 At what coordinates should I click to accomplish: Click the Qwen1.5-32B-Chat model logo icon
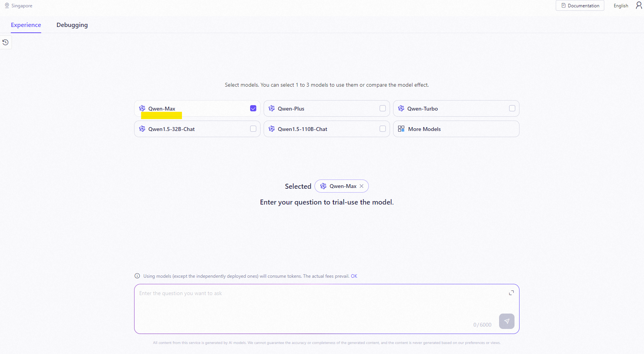pos(142,129)
